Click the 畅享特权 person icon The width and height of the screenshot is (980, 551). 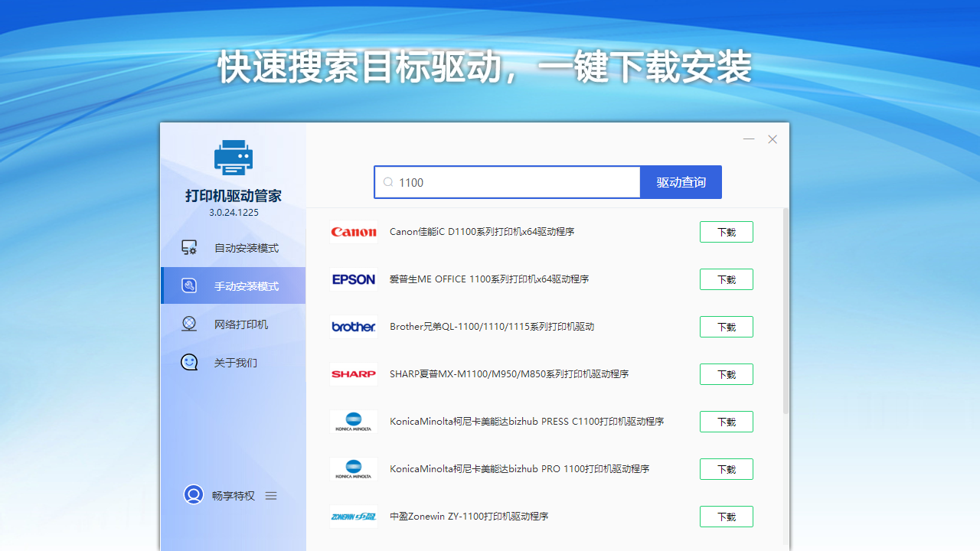193,495
